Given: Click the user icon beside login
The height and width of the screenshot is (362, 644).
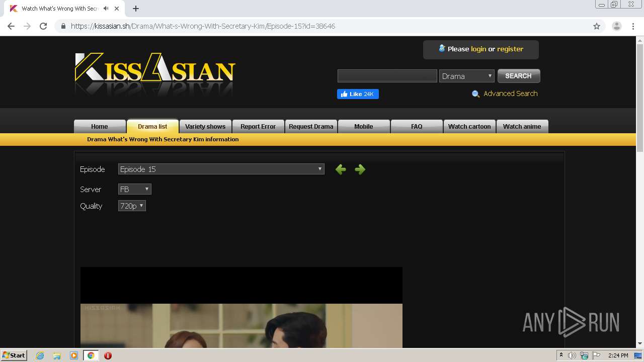Looking at the screenshot, I should [442, 48].
